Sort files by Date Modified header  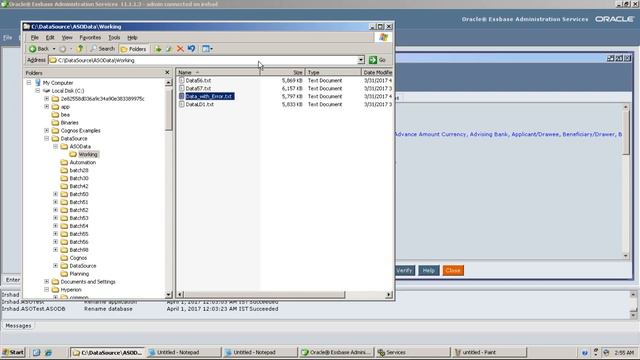377,72
